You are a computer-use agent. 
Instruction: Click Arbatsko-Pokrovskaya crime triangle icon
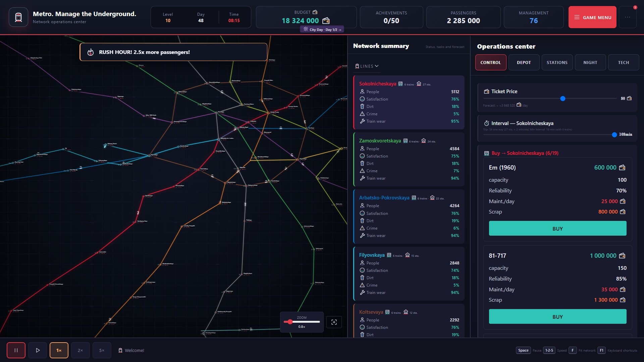362,228
